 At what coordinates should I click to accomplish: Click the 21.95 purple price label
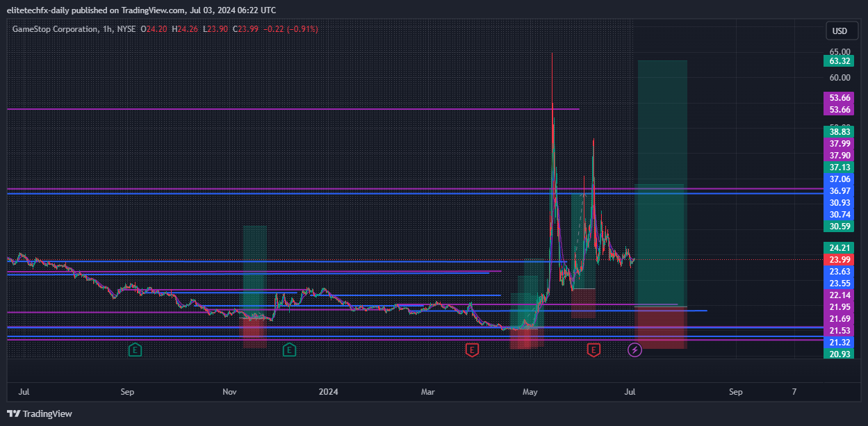click(x=840, y=306)
